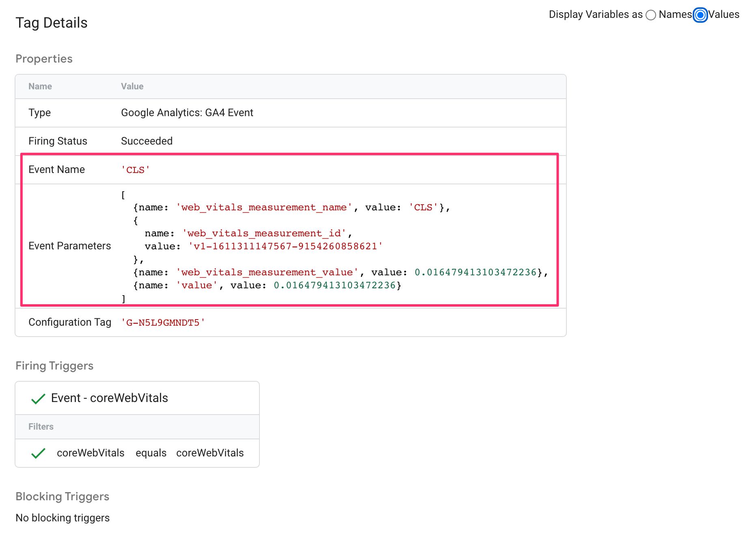Select the Values radio button

pos(700,15)
